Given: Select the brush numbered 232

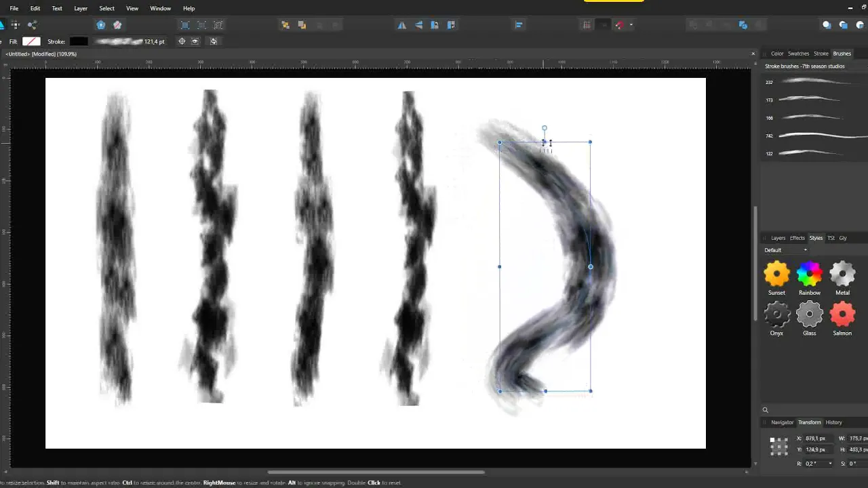Looking at the screenshot, I should click(x=814, y=82).
